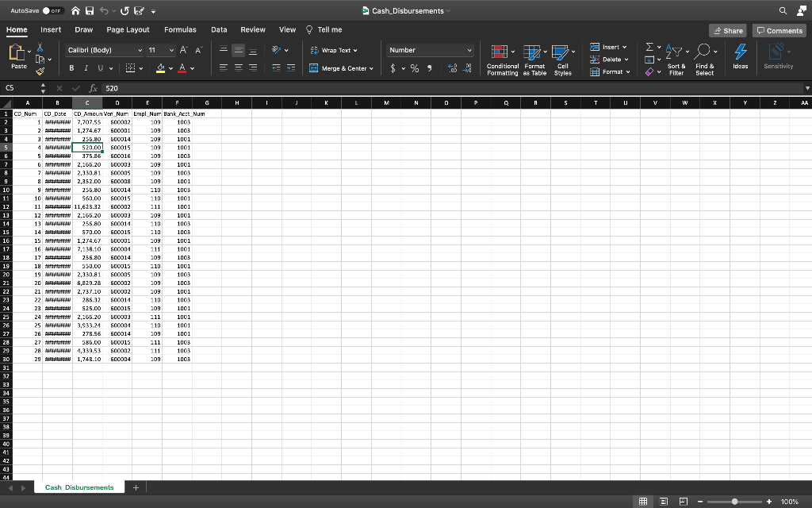Open the Review ribbon tab

click(x=252, y=29)
